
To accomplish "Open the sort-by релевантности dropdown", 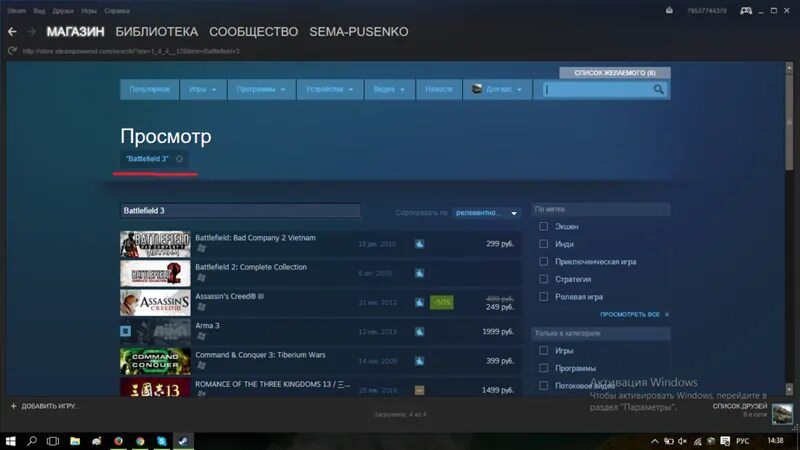I will (x=486, y=213).
